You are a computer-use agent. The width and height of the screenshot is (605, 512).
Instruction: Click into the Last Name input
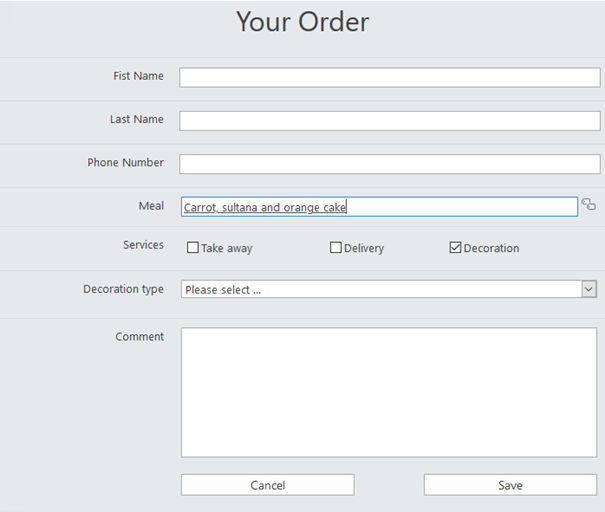pyautogui.click(x=390, y=121)
